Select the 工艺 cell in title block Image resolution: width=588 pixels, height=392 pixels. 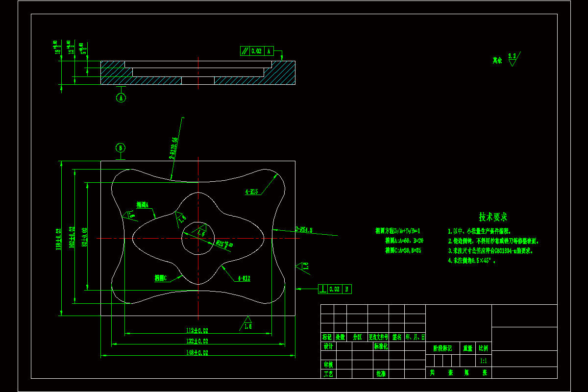[x=328, y=374]
